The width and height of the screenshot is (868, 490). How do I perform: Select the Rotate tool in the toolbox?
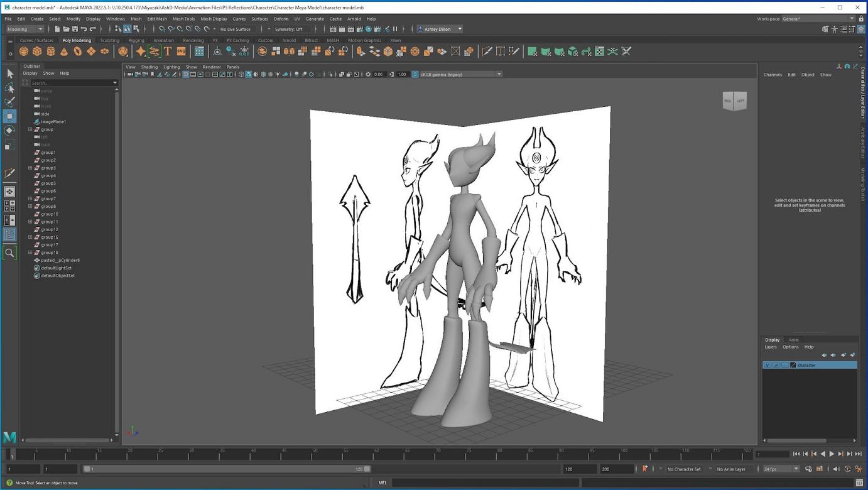coord(9,130)
